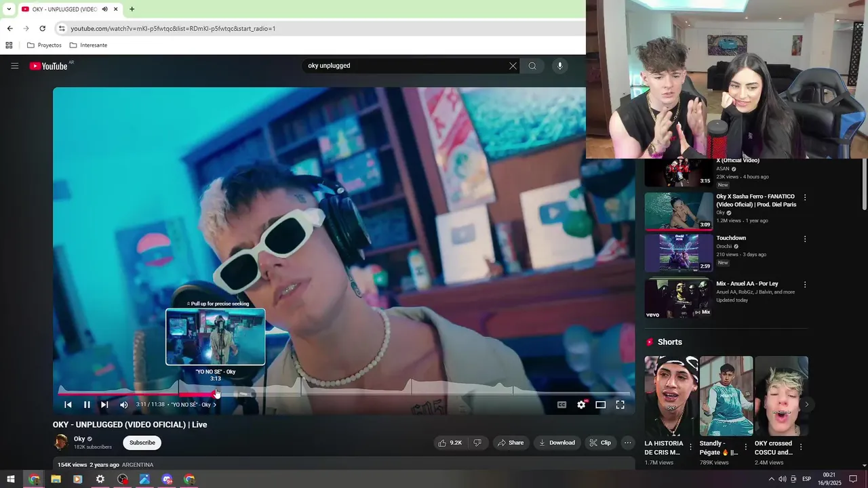Download the video
Viewport: 868px width, 488px height.
click(556, 443)
